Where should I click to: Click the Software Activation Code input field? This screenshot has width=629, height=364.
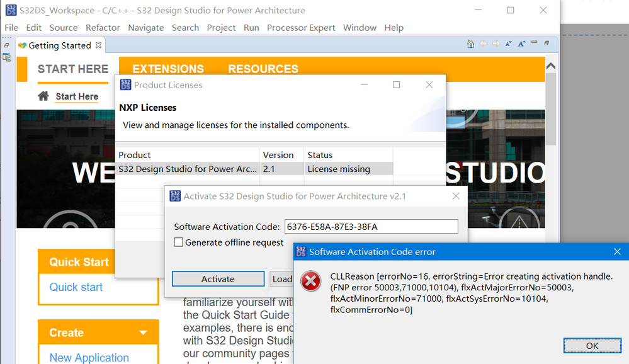point(371,227)
